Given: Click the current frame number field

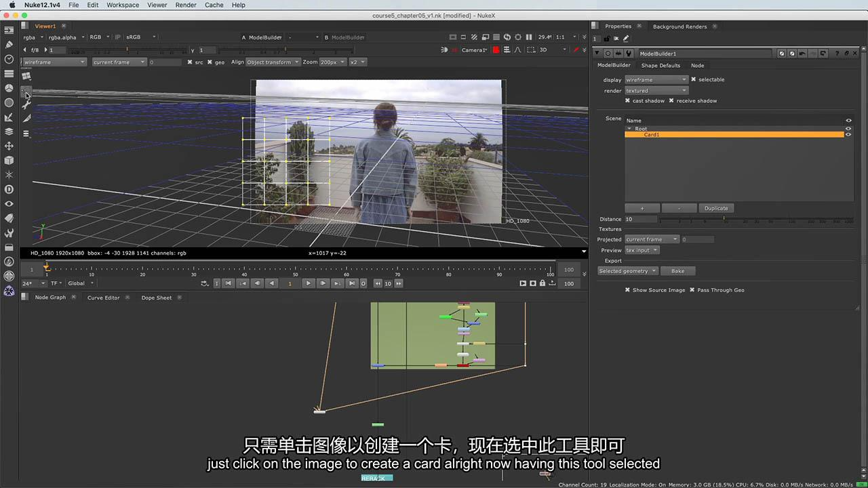Looking at the screenshot, I should 290,283.
